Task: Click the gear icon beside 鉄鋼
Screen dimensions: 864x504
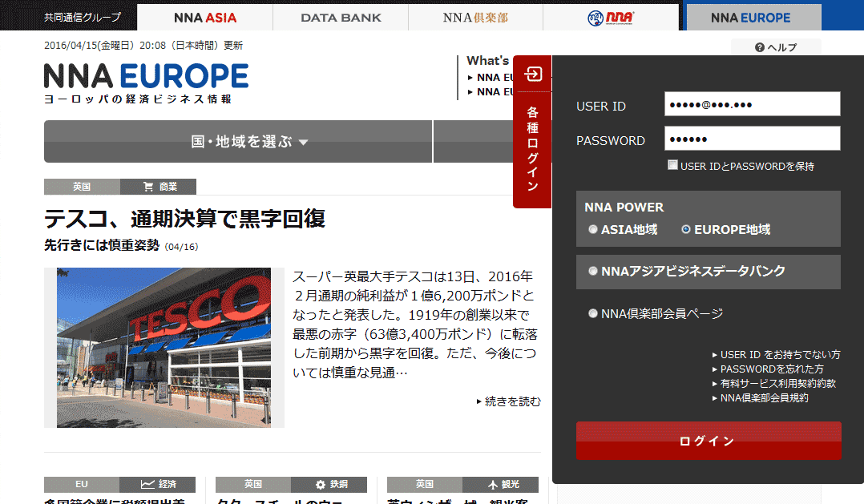Action: [x=320, y=484]
